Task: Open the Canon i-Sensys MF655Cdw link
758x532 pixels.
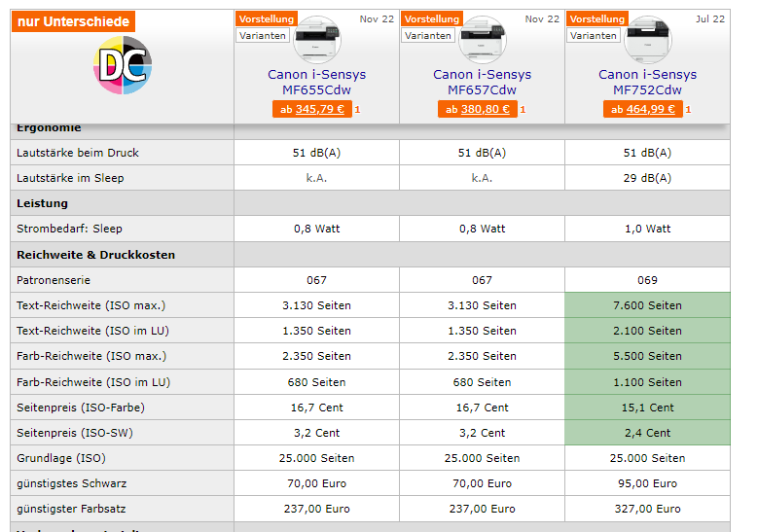Action: [x=316, y=82]
